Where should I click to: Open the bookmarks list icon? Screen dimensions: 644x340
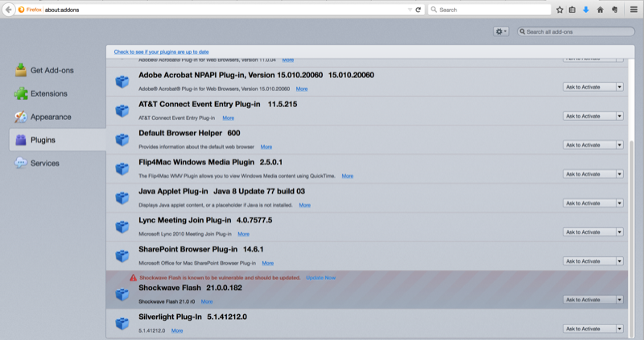pyautogui.click(x=572, y=10)
